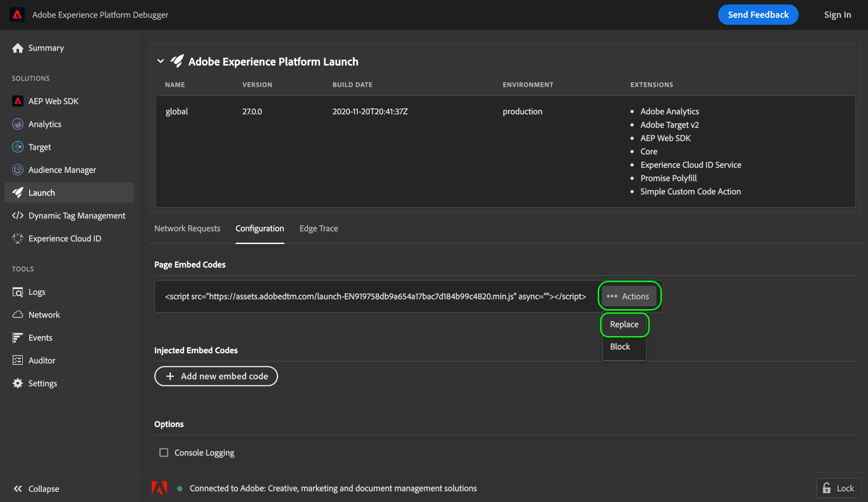Toggle the Console Logging checkbox
The width and height of the screenshot is (868, 502).
[163, 452]
